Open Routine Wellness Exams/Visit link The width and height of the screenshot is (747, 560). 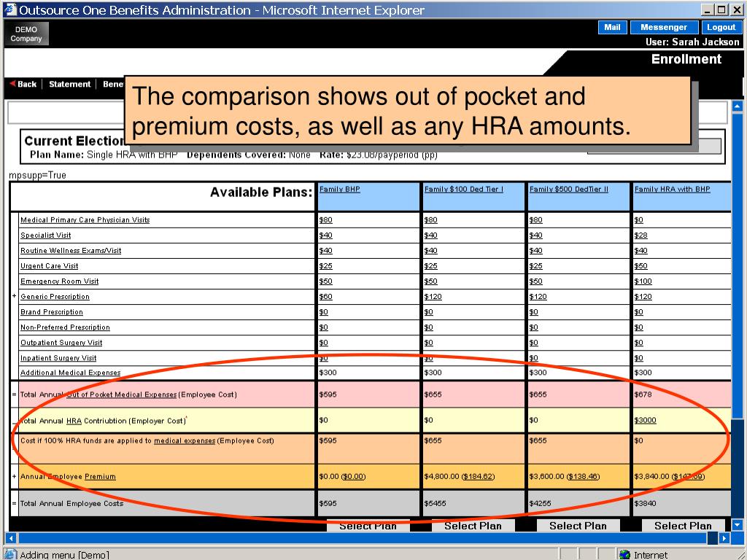[71, 251]
